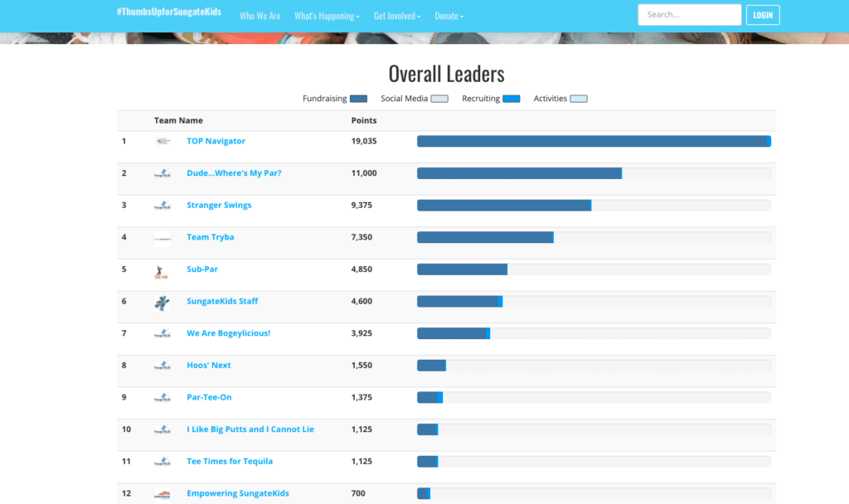Click the 4,600 points value
Viewport: 849px width, 504px height.
(x=361, y=300)
